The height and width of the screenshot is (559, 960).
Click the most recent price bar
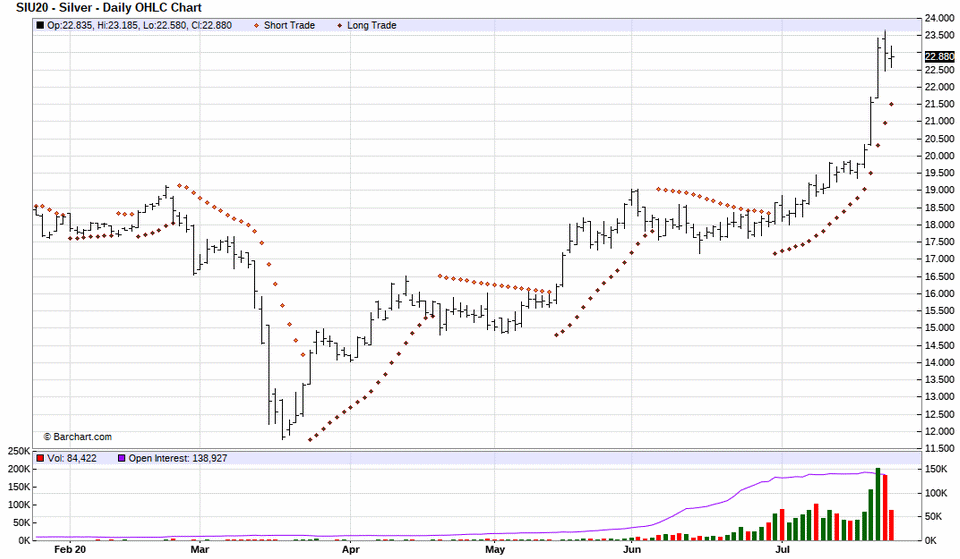tap(891, 57)
